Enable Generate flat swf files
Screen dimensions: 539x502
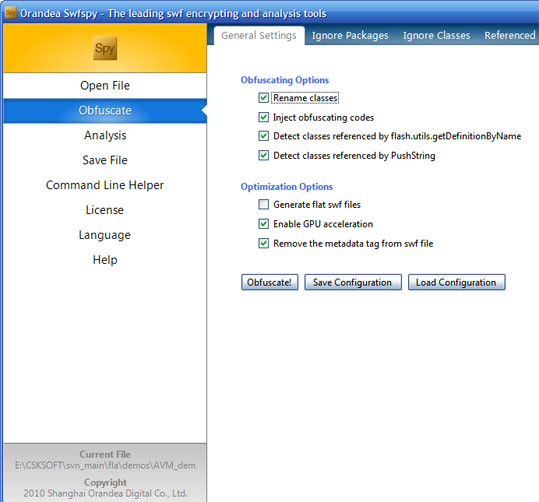263,205
